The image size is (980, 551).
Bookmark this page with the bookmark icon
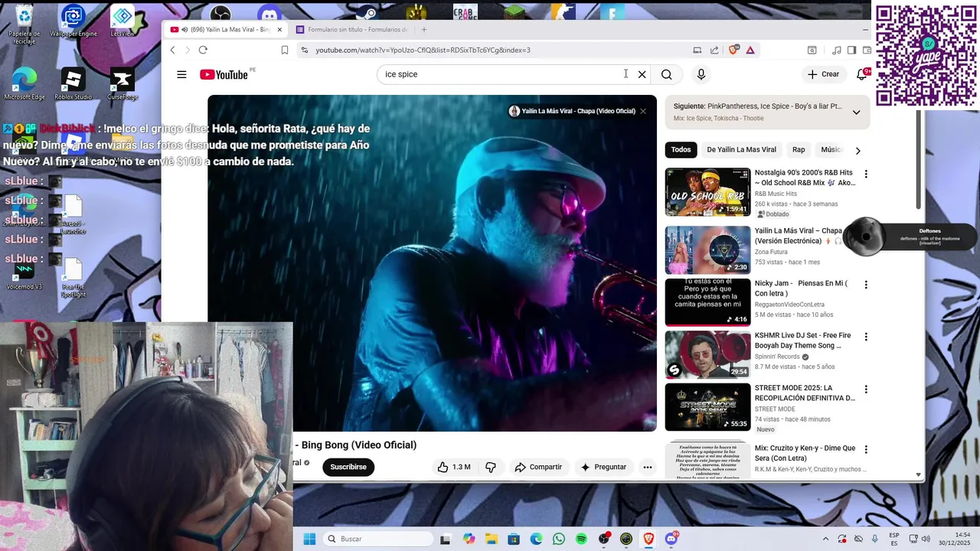(285, 50)
